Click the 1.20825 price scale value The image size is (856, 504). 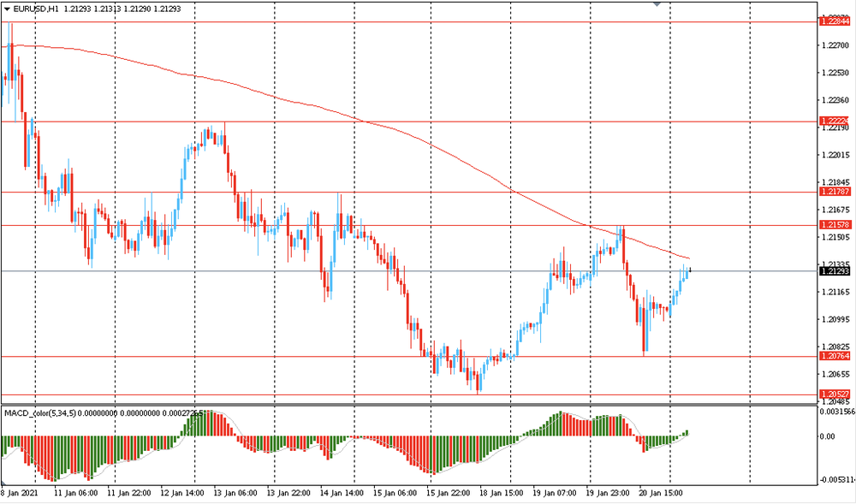tap(835, 347)
